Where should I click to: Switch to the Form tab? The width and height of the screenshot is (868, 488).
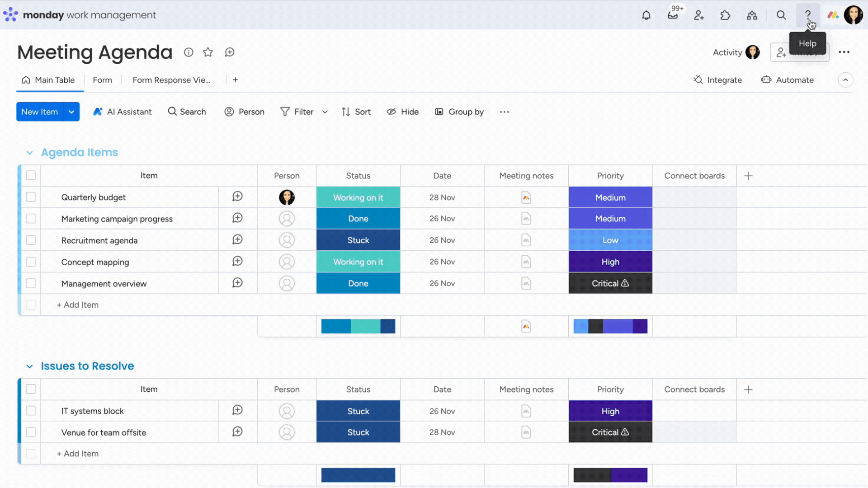102,79
